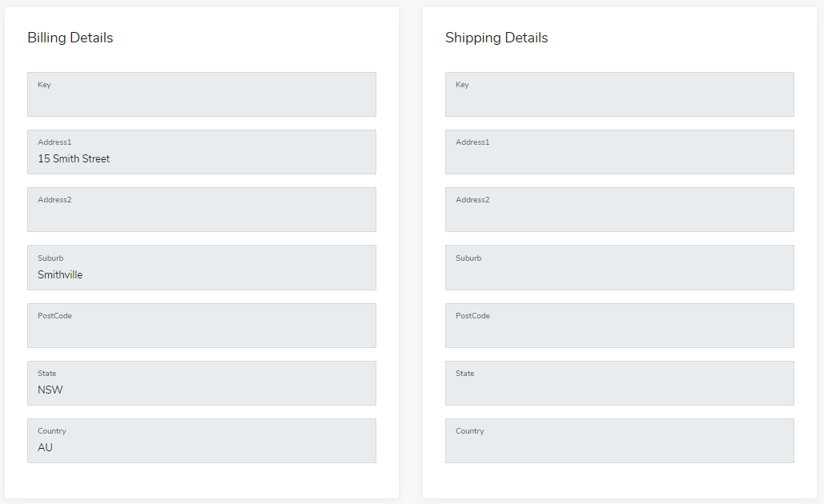
Task: Click the Shipping Details heading
Action: [496, 38]
